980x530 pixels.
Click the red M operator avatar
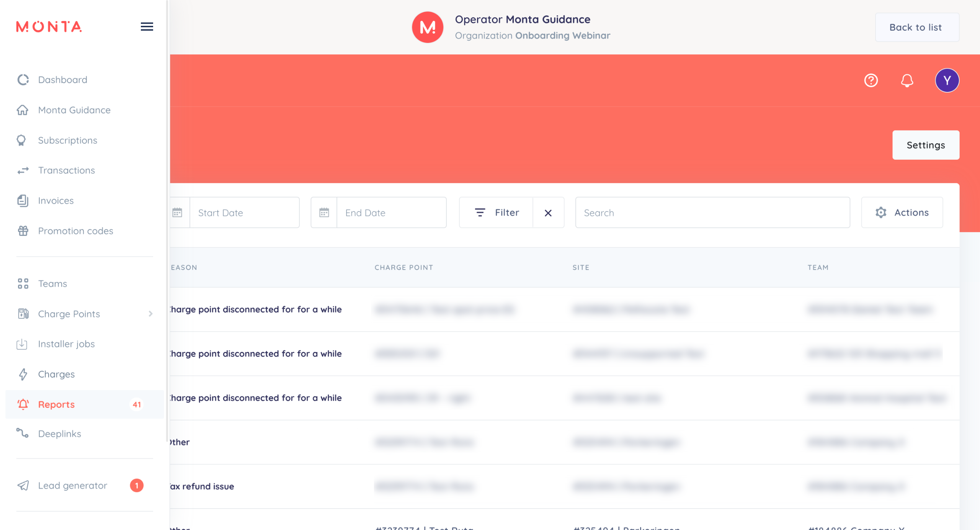click(x=427, y=27)
